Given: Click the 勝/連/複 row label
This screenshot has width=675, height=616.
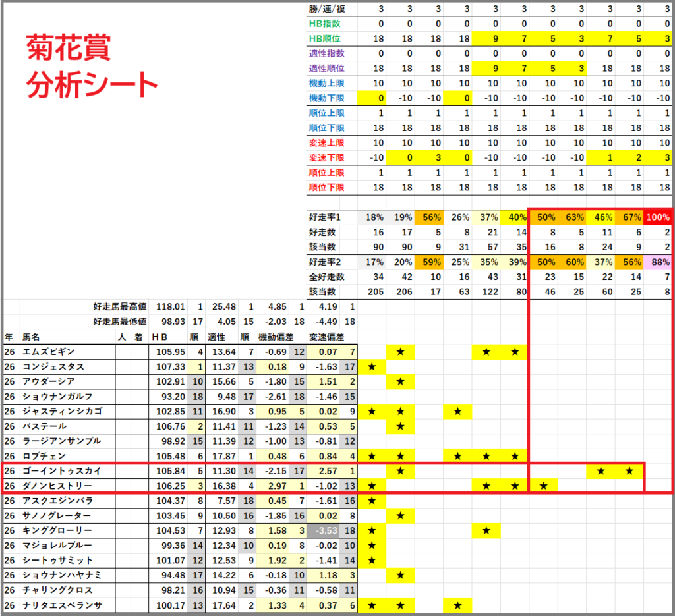Looking at the screenshot, I should 327,9.
